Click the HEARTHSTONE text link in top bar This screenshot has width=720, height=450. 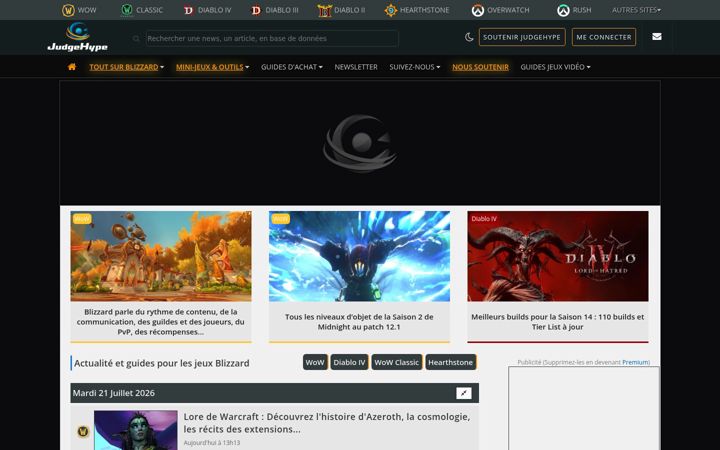point(424,10)
